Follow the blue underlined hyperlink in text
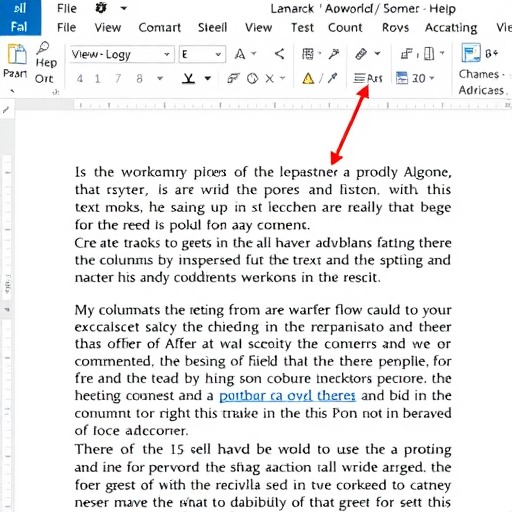The image size is (512, 512). point(287,396)
